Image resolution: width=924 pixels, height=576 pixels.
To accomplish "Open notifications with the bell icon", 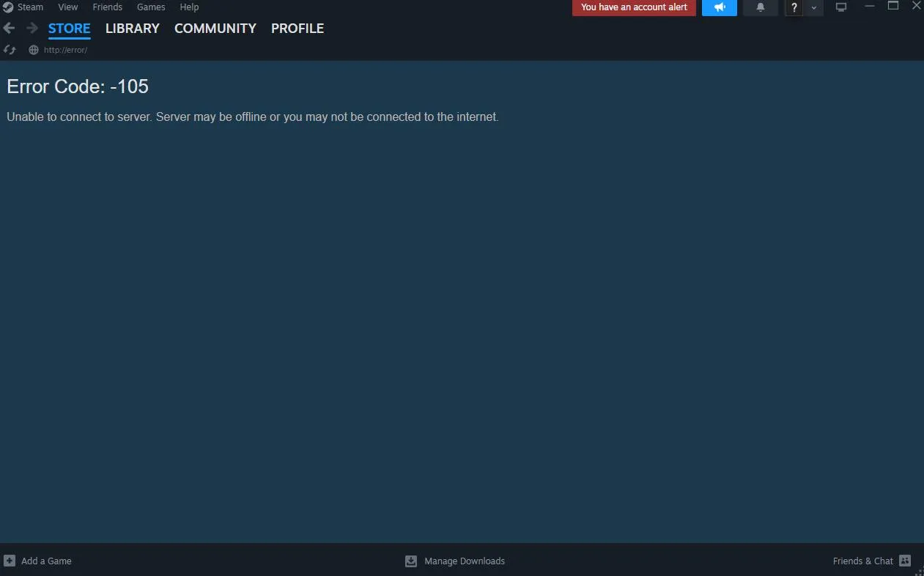I will [761, 7].
